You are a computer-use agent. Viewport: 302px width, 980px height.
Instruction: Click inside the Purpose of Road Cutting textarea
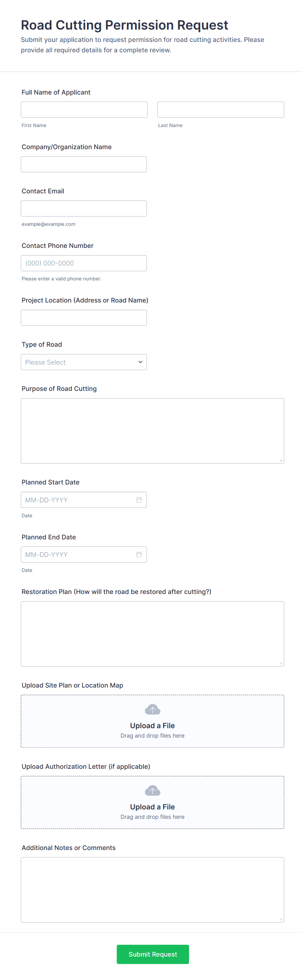152,431
